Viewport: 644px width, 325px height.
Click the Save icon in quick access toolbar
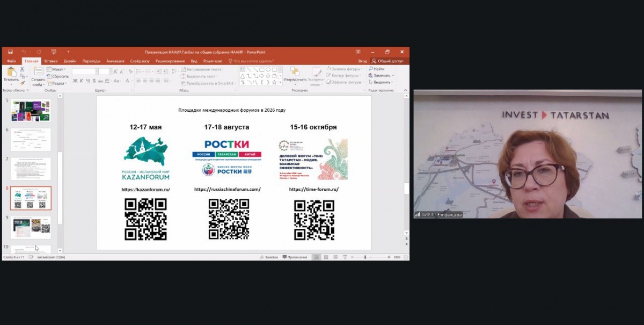pyautogui.click(x=10, y=52)
